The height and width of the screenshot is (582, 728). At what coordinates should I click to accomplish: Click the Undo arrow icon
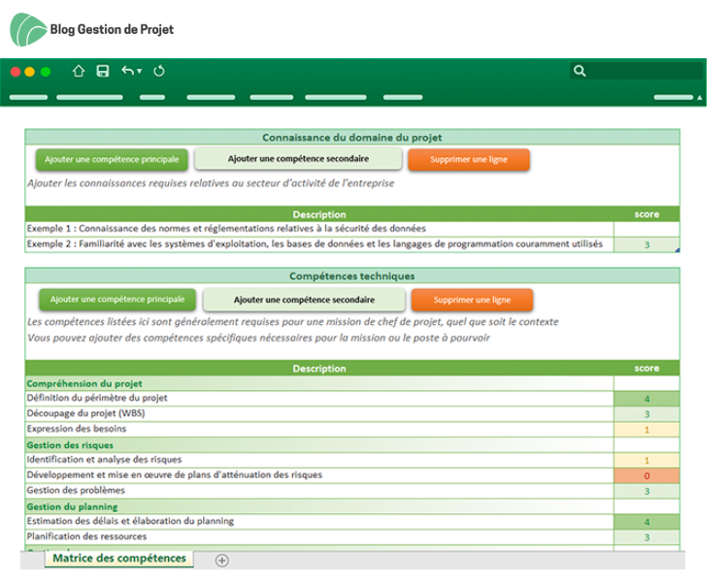[x=128, y=71]
